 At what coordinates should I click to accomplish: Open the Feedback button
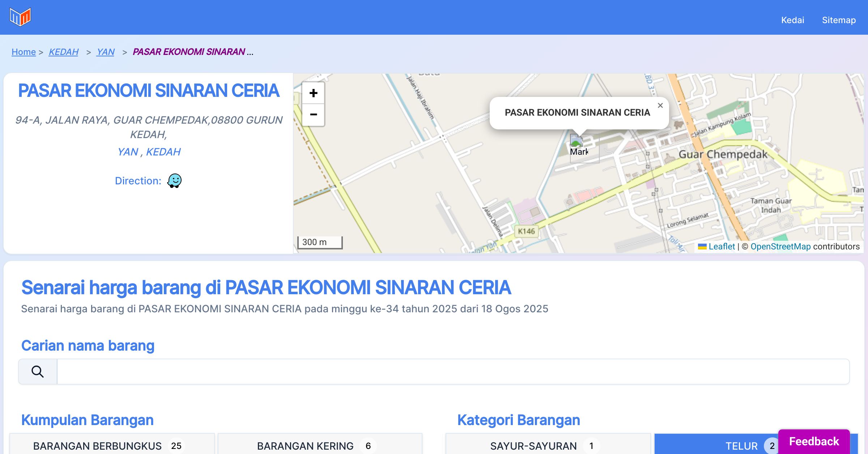coord(814,441)
